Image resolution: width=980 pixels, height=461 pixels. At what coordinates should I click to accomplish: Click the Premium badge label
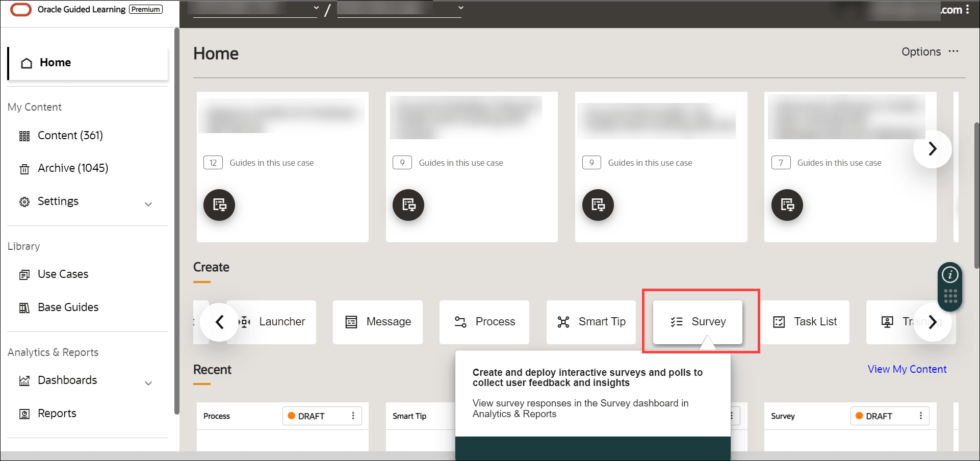tap(146, 9)
